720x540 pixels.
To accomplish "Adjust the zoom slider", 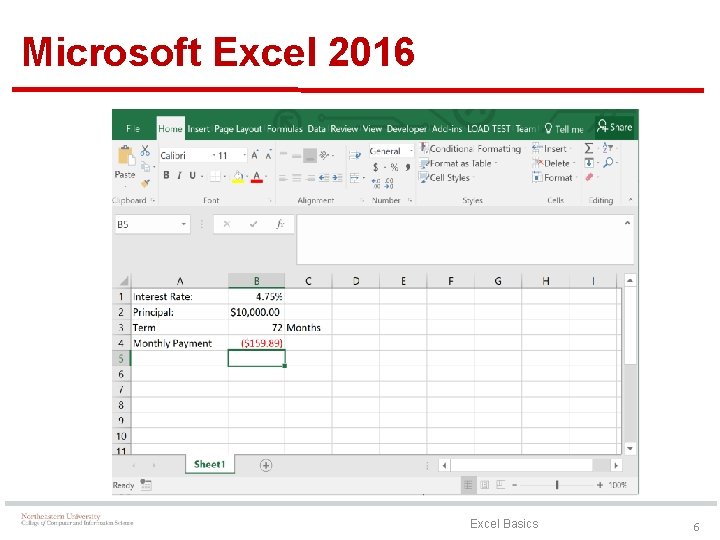I will pyautogui.click(x=557, y=485).
